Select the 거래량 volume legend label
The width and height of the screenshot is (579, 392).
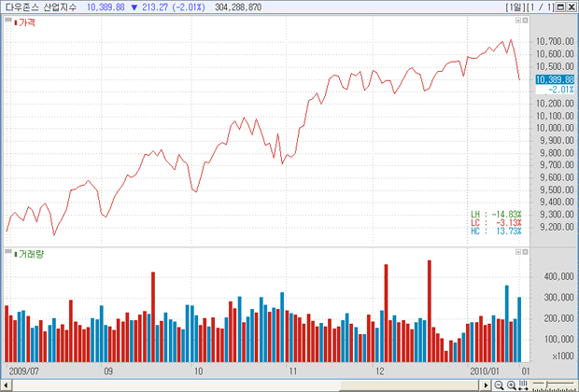tap(29, 254)
